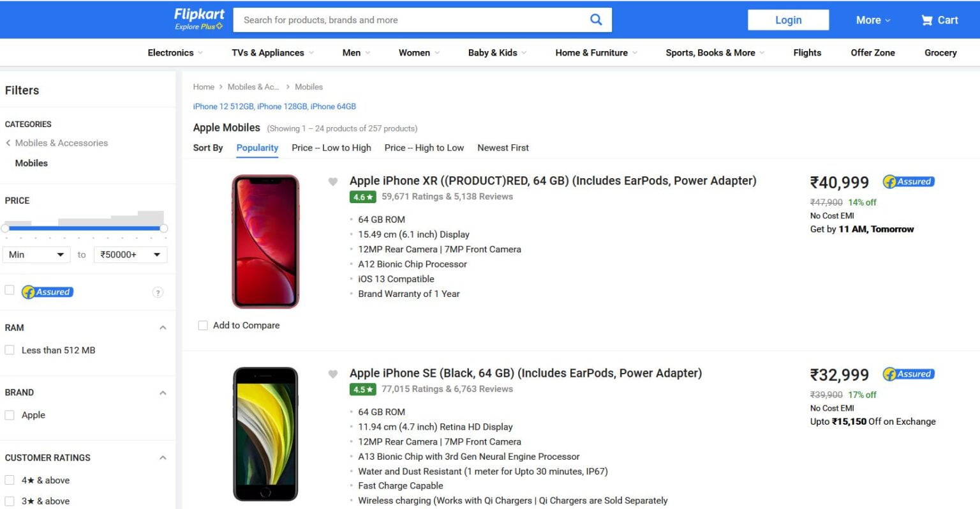Open the Cart

click(x=939, y=20)
